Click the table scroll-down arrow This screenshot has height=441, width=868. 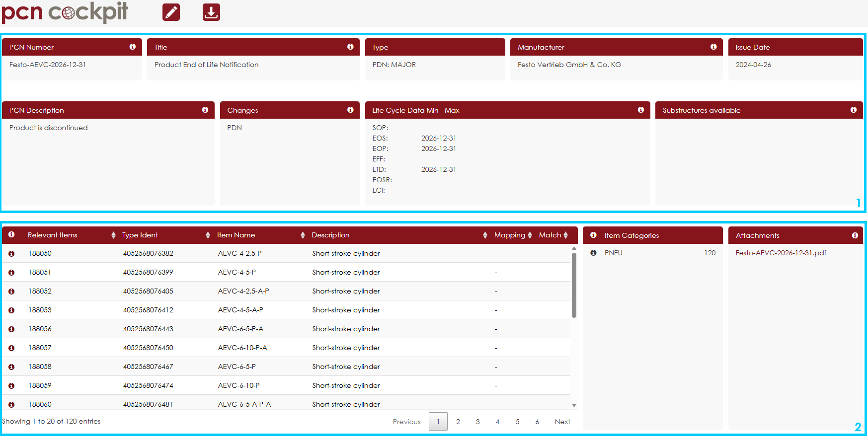(x=574, y=405)
